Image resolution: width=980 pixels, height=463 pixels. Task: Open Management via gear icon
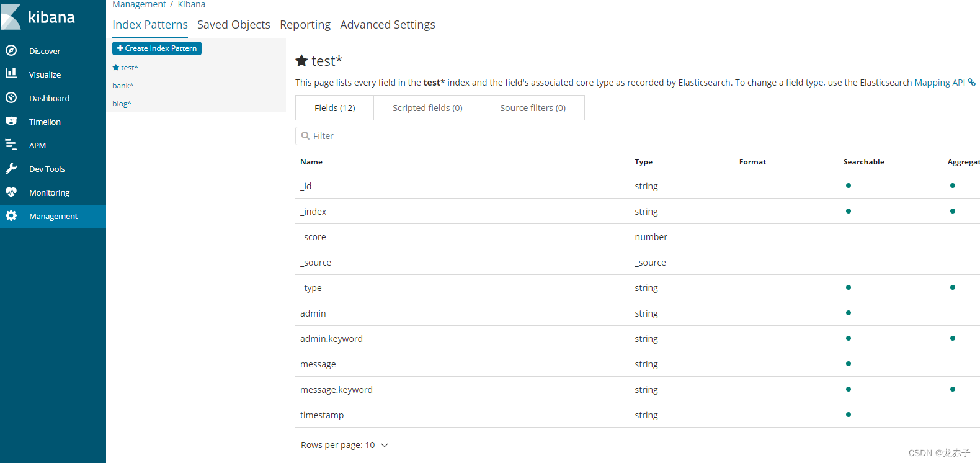click(11, 215)
